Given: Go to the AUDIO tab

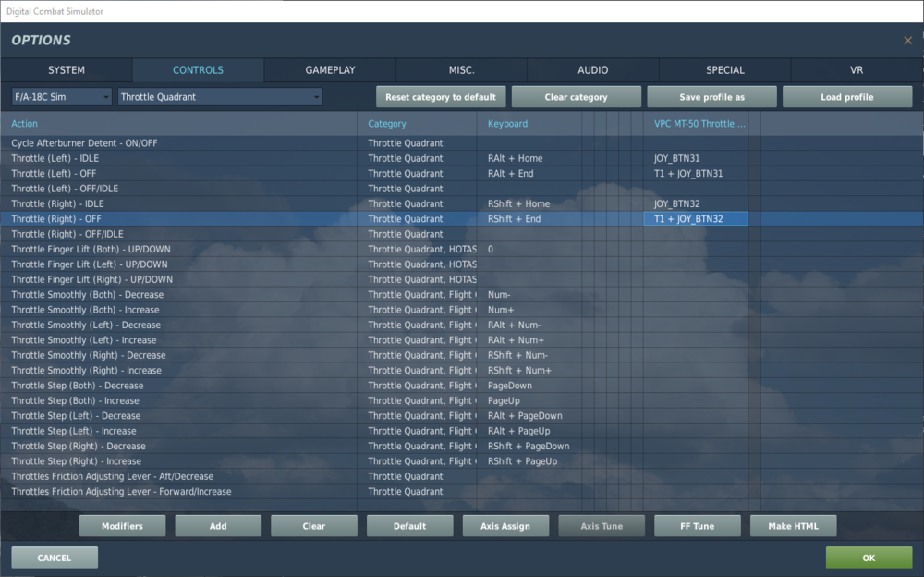Looking at the screenshot, I should (593, 70).
